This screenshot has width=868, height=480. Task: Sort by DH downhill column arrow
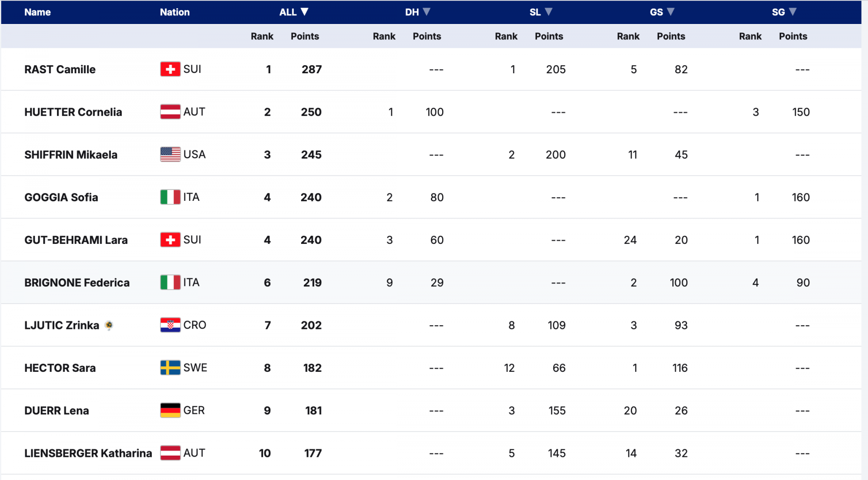point(426,12)
